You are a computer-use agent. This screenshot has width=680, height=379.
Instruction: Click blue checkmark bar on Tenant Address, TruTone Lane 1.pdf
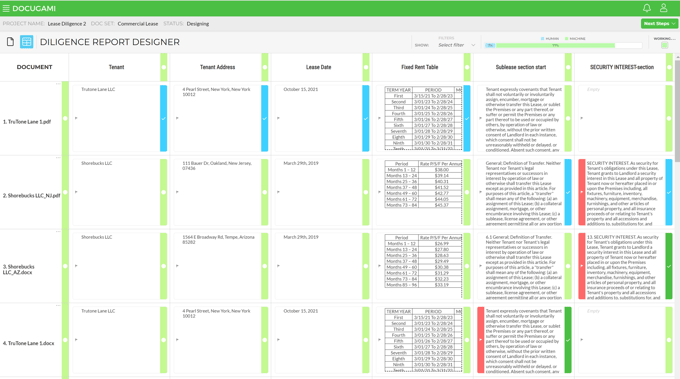point(265,118)
